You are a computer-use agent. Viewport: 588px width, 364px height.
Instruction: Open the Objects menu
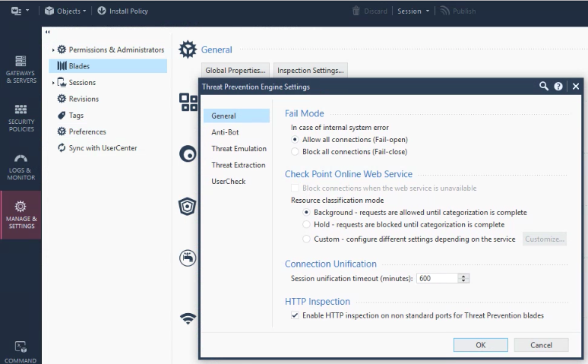point(65,11)
